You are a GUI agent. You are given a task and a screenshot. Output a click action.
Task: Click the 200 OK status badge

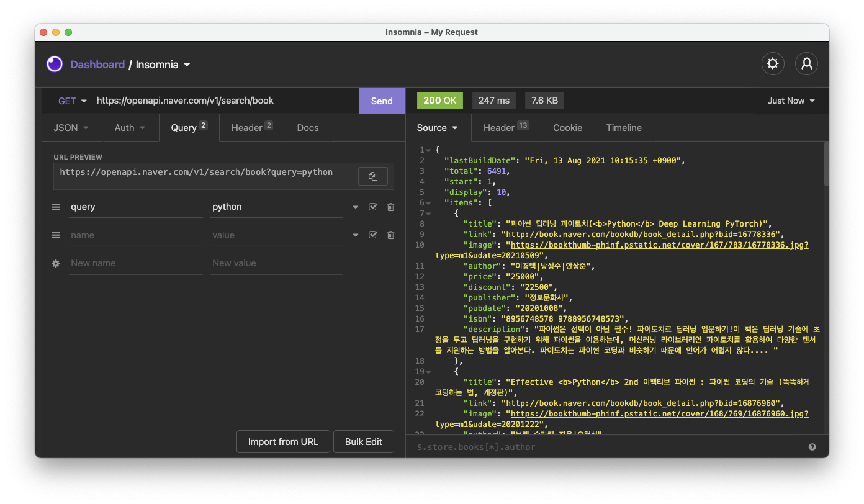pyautogui.click(x=440, y=101)
